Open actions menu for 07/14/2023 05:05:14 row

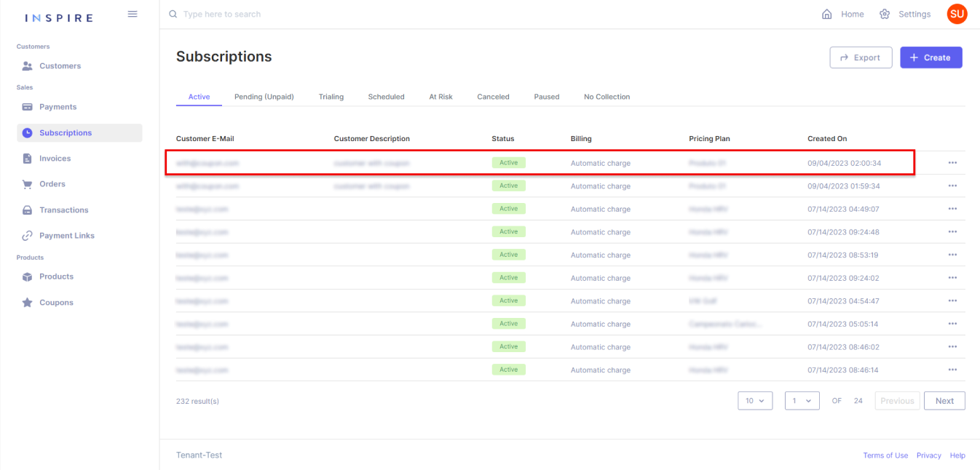tap(952, 324)
